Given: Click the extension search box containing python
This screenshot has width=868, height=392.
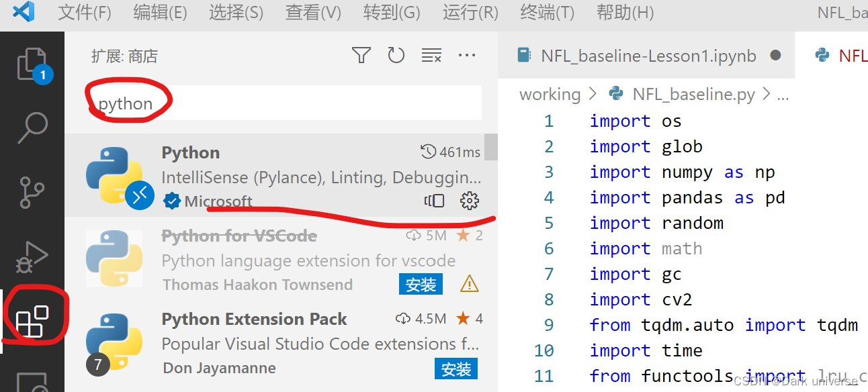Looking at the screenshot, I should coord(286,103).
